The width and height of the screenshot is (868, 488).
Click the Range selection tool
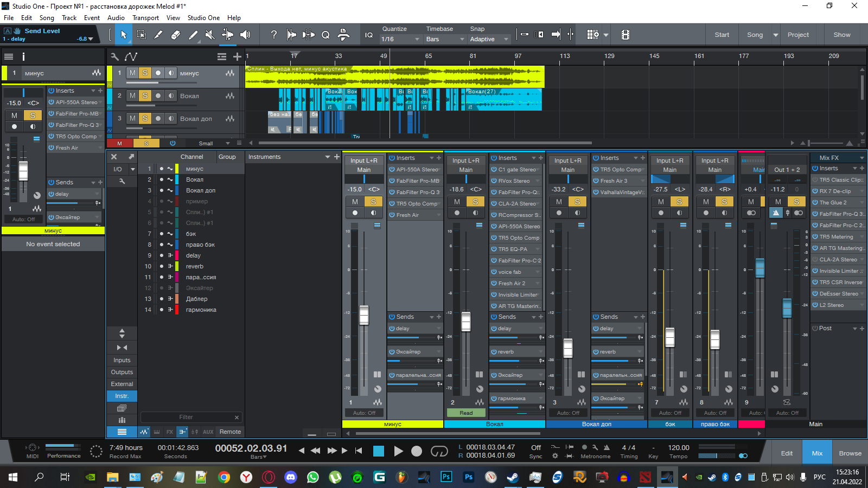point(141,35)
